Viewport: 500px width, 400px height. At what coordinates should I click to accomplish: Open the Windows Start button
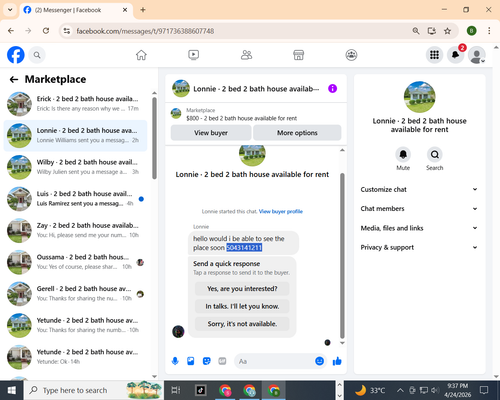click(12, 390)
